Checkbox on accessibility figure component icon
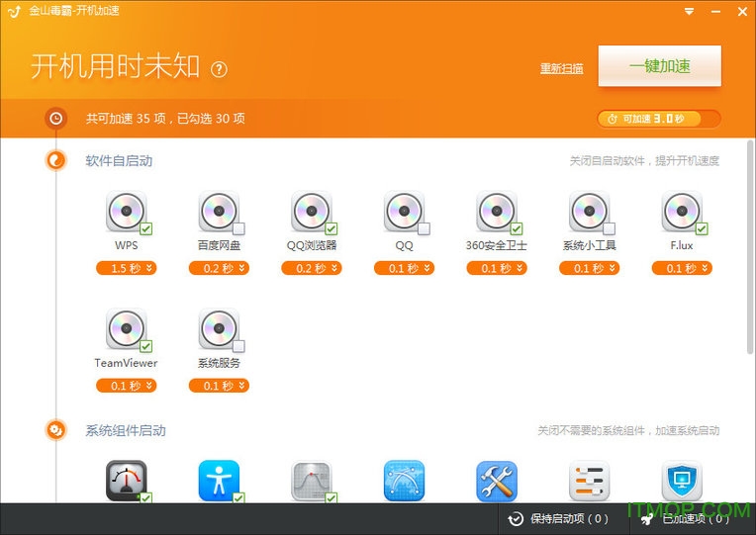This screenshot has height=535, width=756. pyautogui.click(x=238, y=497)
